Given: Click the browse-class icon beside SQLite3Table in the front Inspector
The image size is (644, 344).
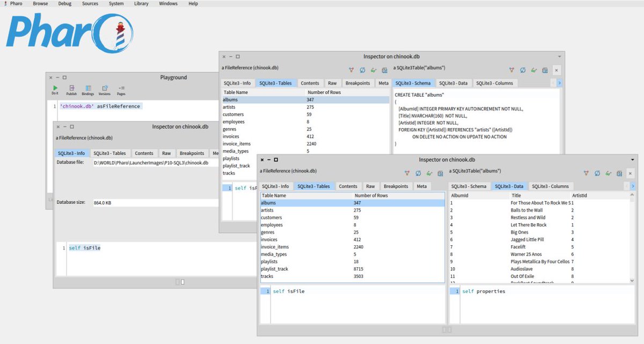Looking at the screenshot, I should point(620,173).
